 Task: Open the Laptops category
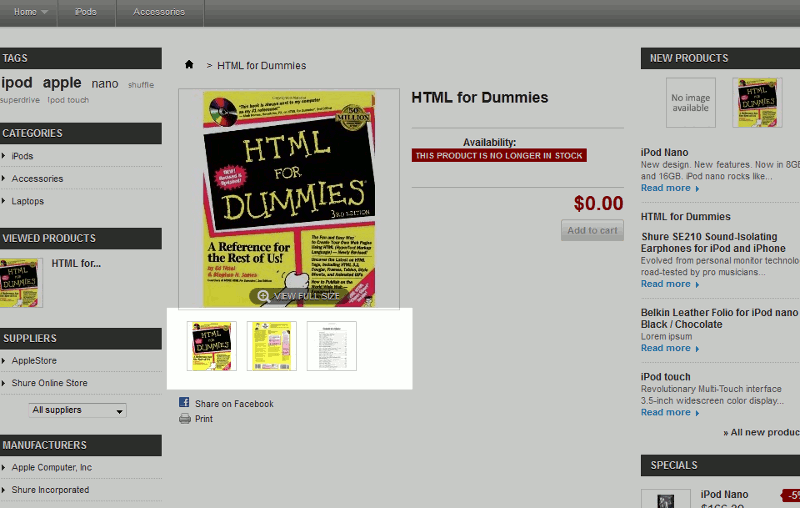(x=28, y=201)
